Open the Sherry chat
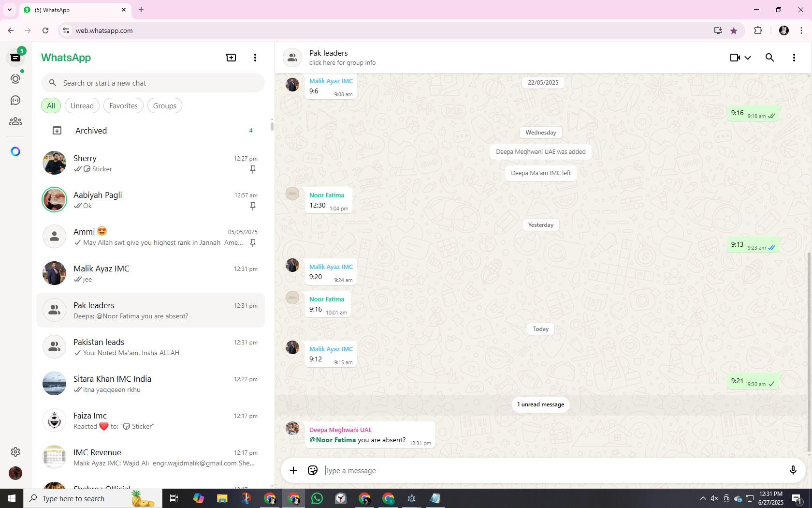This screenshot has width=812, height=508. coord(151,163)
